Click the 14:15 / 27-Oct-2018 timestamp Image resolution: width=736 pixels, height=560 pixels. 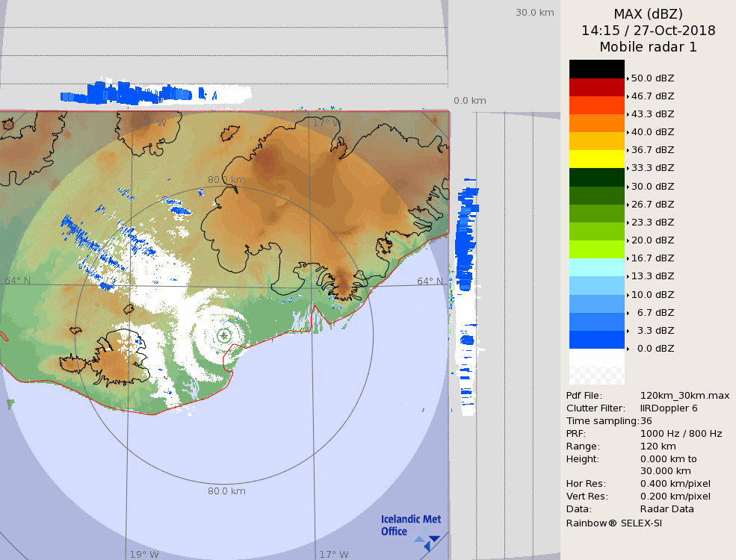(648, 31)
